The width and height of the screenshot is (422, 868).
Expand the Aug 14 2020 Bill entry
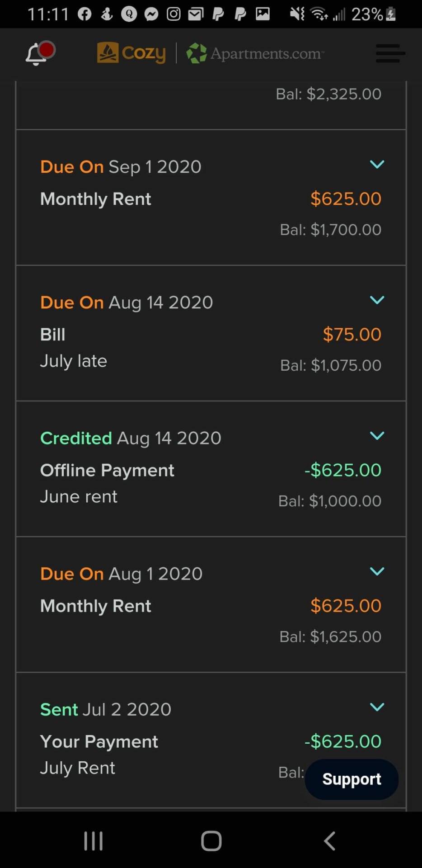[377, 300]
